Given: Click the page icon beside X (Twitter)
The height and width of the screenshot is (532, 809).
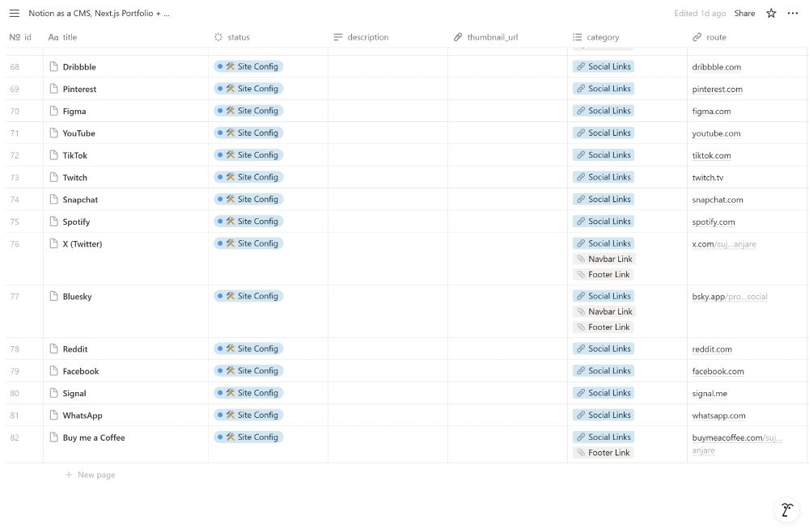Looking at the screenshot, I should (x=53, y=244).
